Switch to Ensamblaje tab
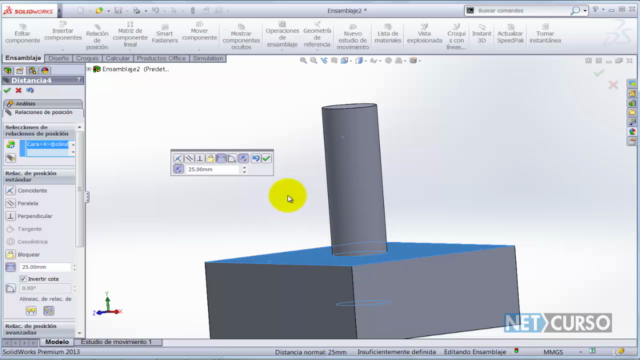Viewport: 640px width, 360px height. (x=23, y=58)
